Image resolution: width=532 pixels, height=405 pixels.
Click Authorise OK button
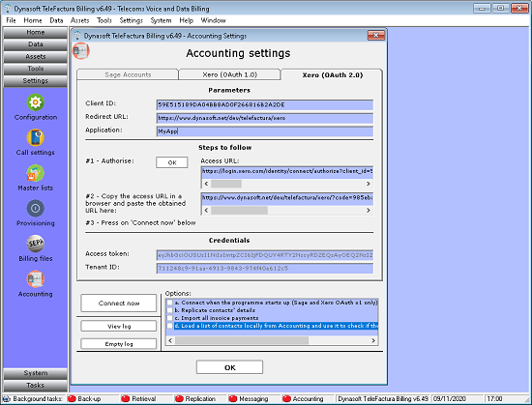172,162
